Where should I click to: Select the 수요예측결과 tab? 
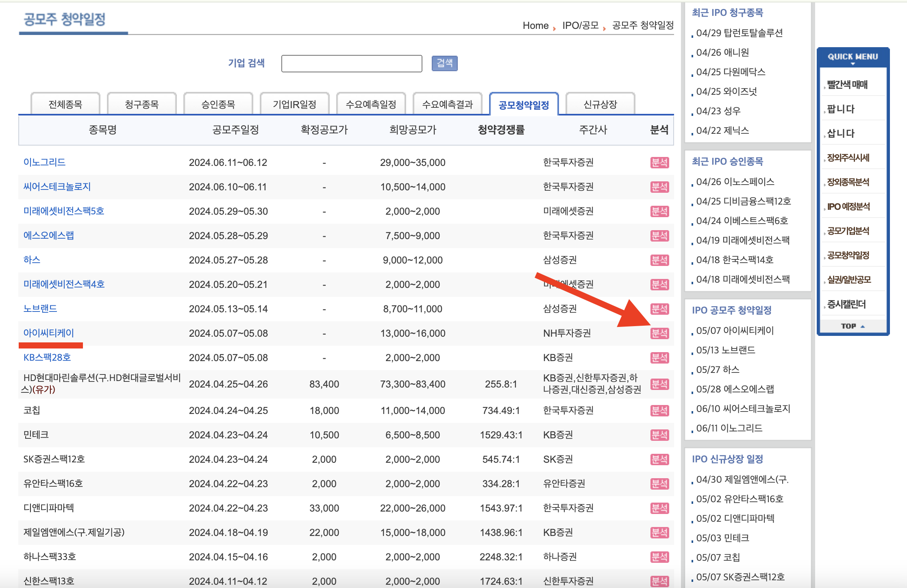pyautogui.click(x=447, y=105)
